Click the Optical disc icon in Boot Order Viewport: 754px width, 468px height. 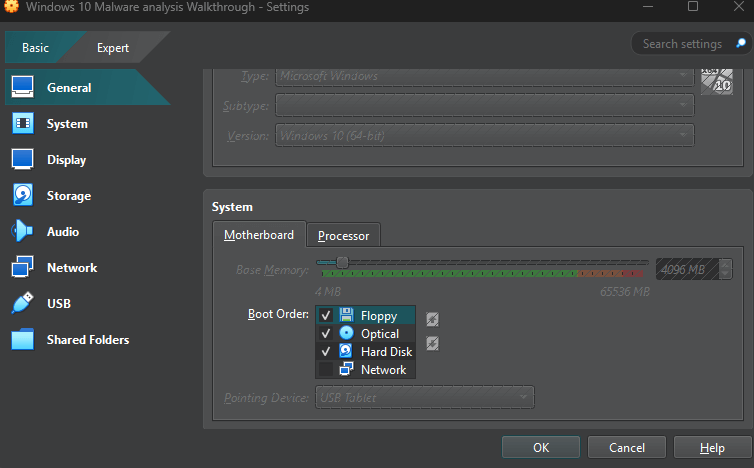(346, 333)
